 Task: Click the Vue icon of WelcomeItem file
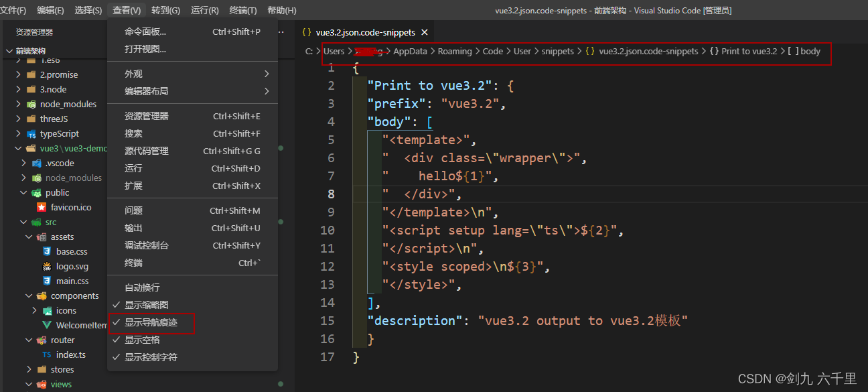47,325
